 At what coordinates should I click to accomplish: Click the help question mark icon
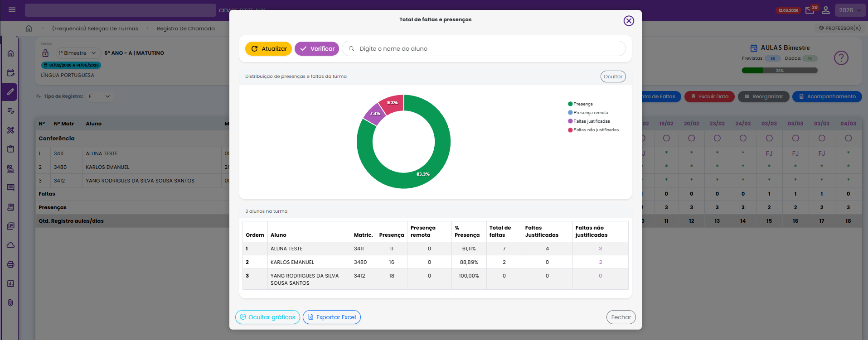click(x=841, y=58)
